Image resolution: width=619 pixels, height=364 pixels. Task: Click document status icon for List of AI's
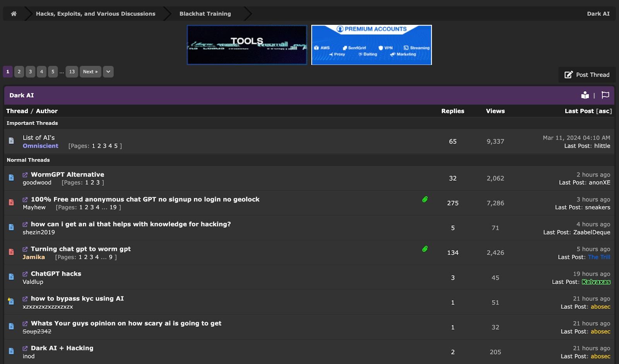pos(11,140)
